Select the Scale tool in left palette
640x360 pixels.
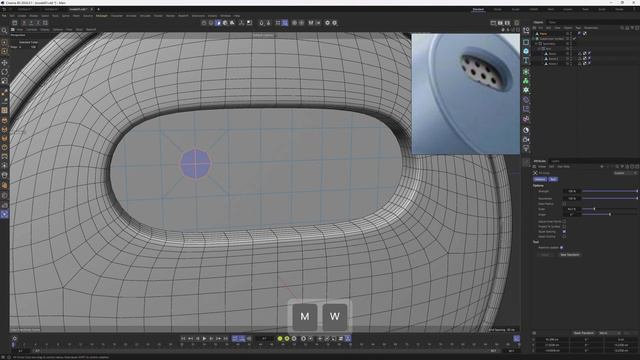(x=4, y=81)
